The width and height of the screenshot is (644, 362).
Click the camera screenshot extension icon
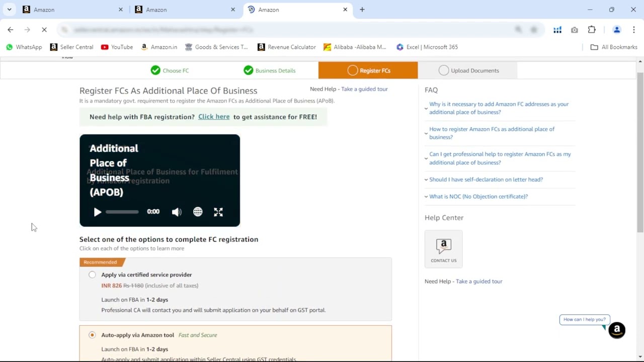(575, 30)
